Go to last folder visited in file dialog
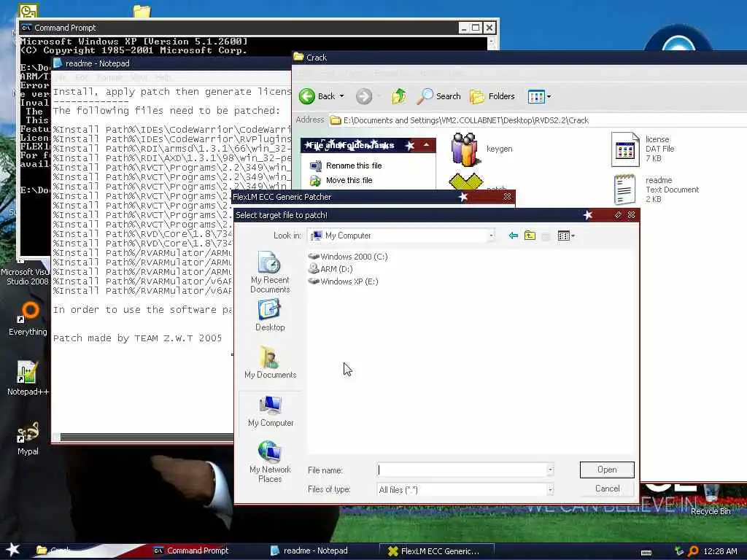The height and width of the screenshot is (560, 747). coord(513,236)
